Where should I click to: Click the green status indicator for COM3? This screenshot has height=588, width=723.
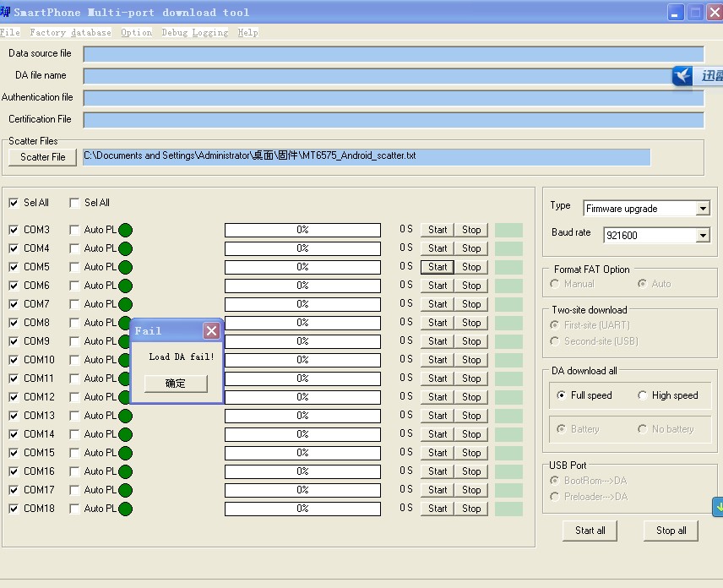pyautogui.click(x=125, y=230)
